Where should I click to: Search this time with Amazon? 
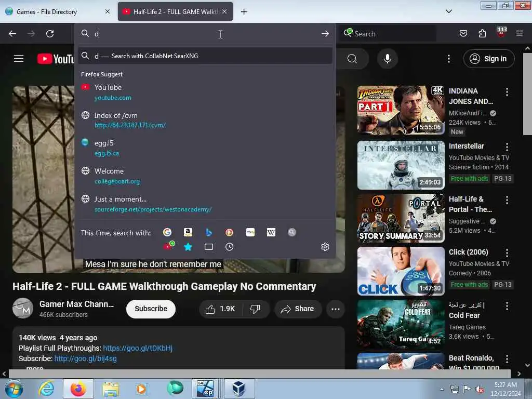click(188, 232)
